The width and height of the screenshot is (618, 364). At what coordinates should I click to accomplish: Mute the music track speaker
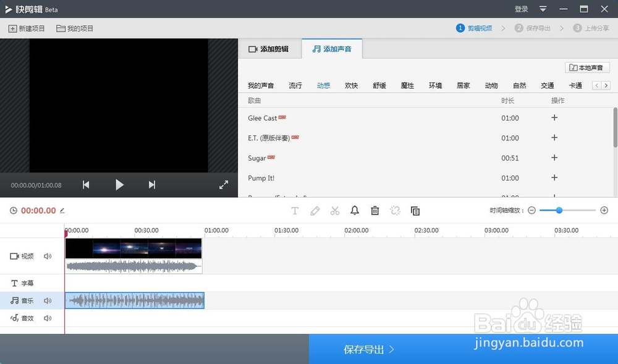click(48, 300)
